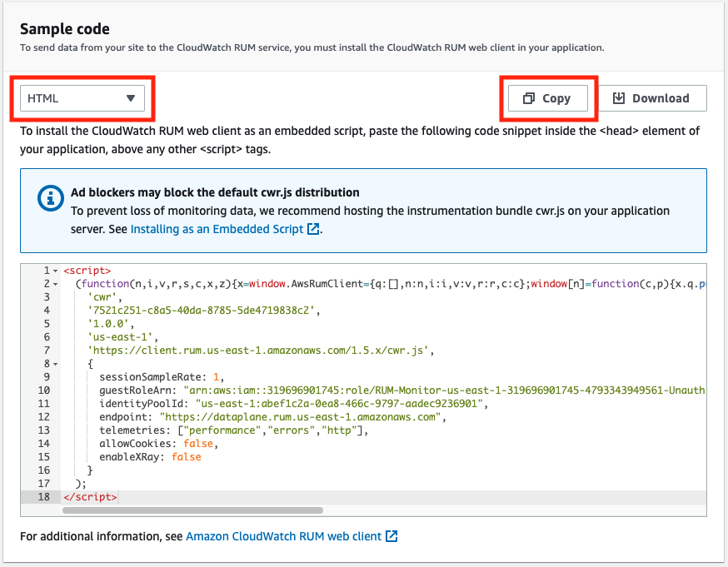Click the info icon in the ad blocker notice
The width and height of the screenshot is (728, 567).
(51, 198)
